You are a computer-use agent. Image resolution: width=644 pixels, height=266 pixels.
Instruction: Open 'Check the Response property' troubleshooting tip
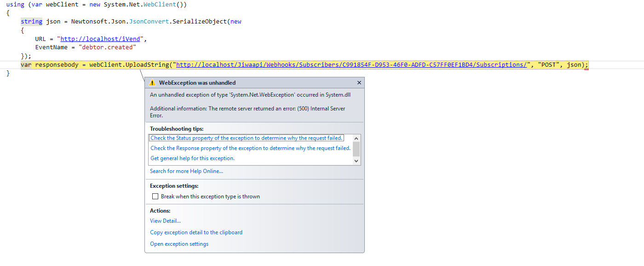(250, 148)
